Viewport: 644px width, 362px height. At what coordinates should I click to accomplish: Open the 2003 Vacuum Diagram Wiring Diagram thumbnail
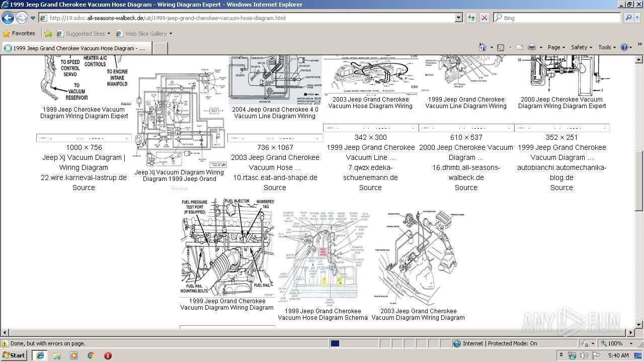(x=419, y=257)
